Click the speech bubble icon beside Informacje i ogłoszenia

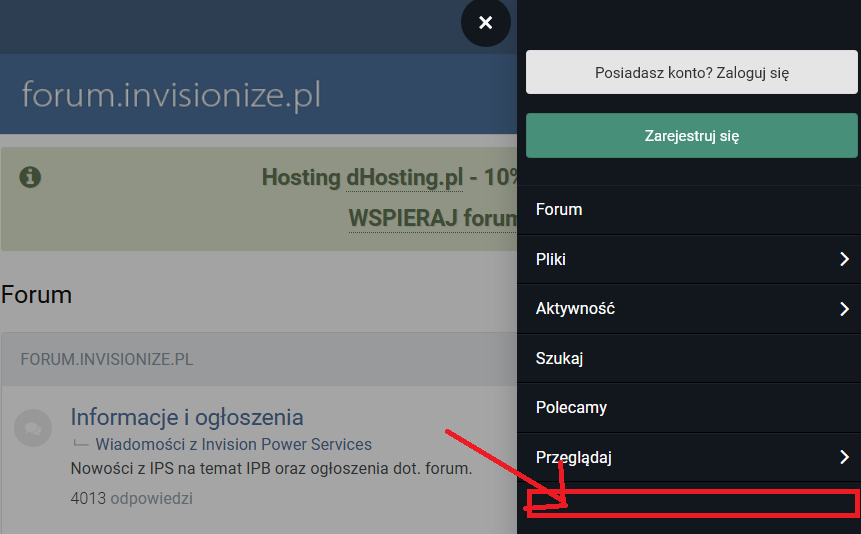click(x=33, y=428)
